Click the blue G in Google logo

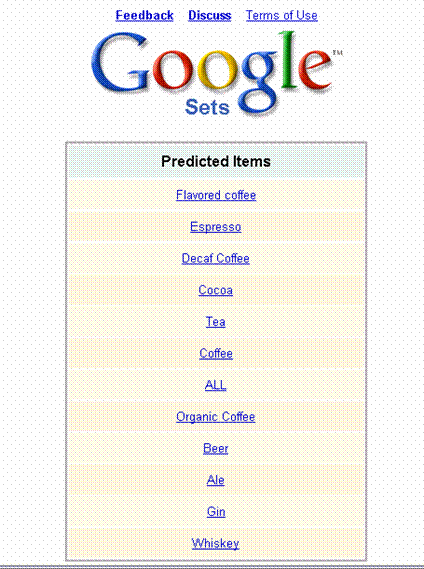pyautogui.click(x=120, y=62)
